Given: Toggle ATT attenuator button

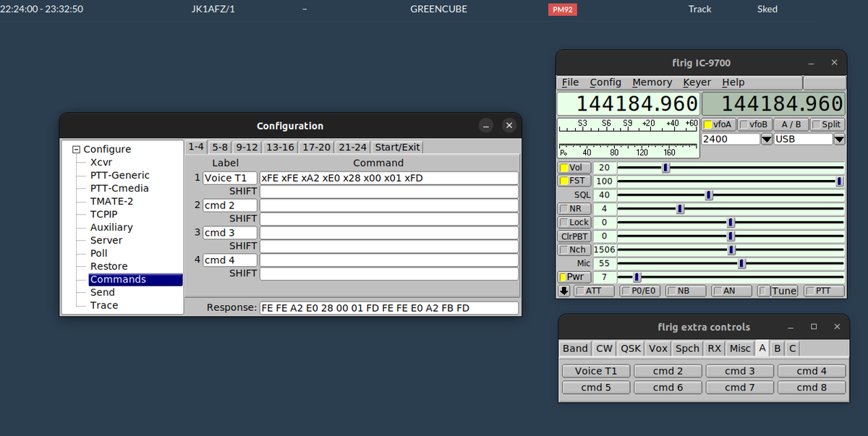Looking at the screenshot, I should [594, 291].
